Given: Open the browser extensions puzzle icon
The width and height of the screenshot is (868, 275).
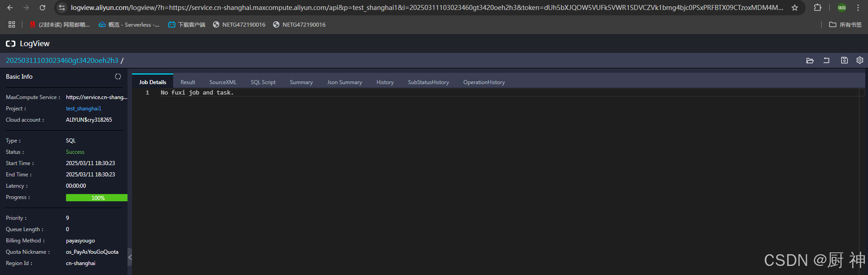Looking at the screenshot, I should pos(817,8).
